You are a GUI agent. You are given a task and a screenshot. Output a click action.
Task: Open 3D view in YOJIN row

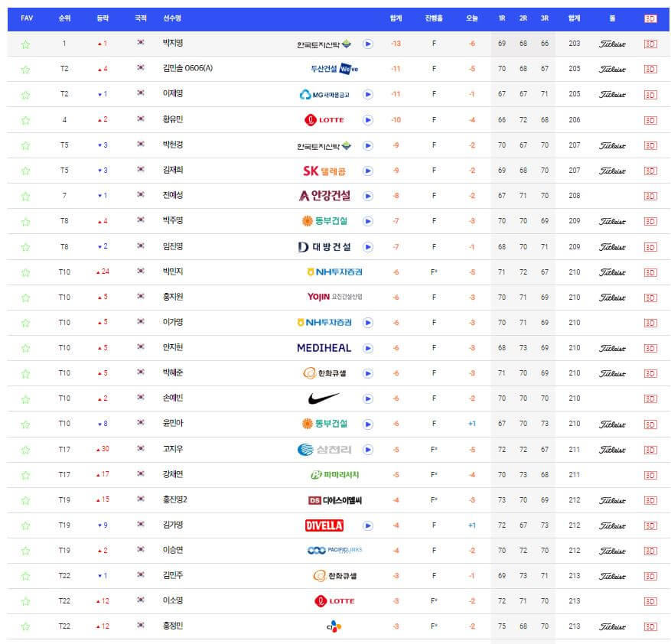click(x=650, y=298)
